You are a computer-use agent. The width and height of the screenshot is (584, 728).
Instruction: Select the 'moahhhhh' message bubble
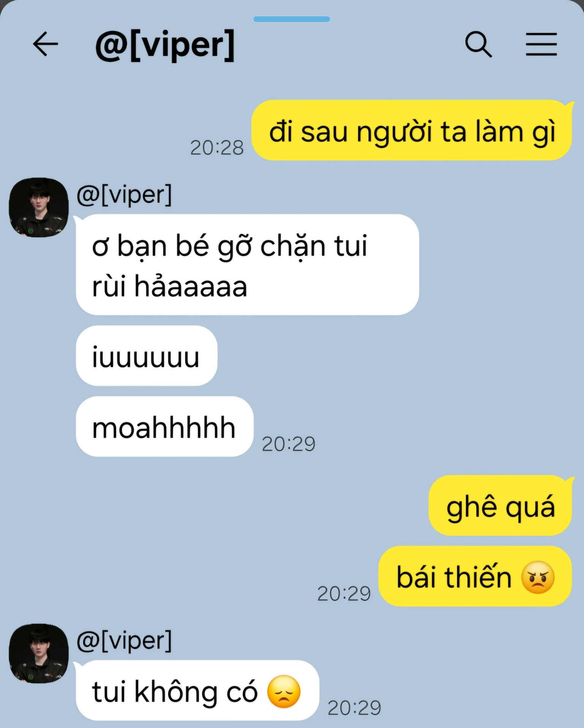(164, 427)
